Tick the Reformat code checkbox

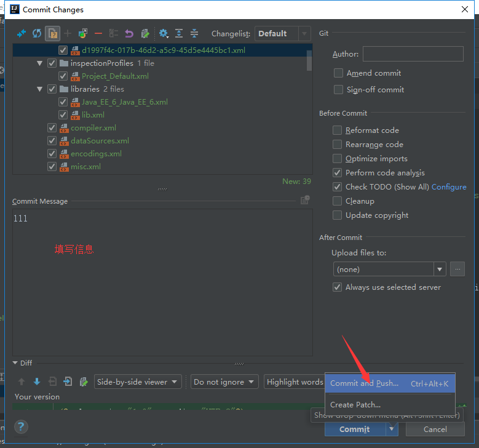[x=337, y=130]
